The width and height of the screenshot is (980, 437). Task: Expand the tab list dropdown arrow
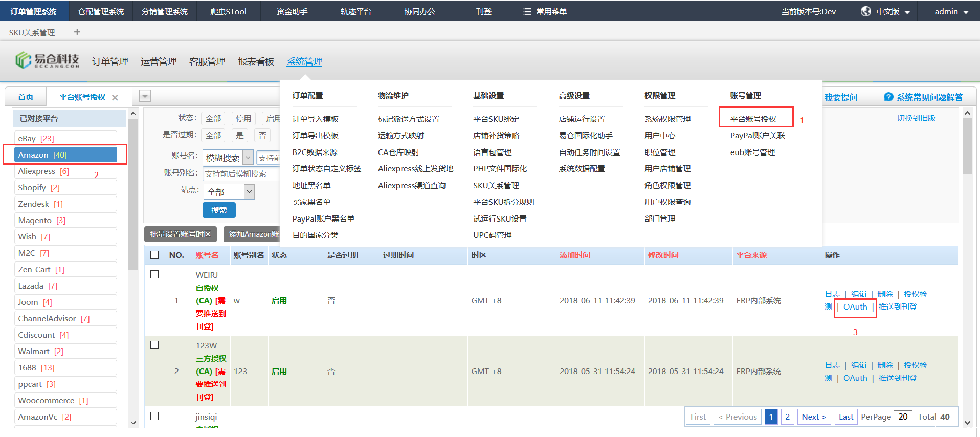point(145,96)
